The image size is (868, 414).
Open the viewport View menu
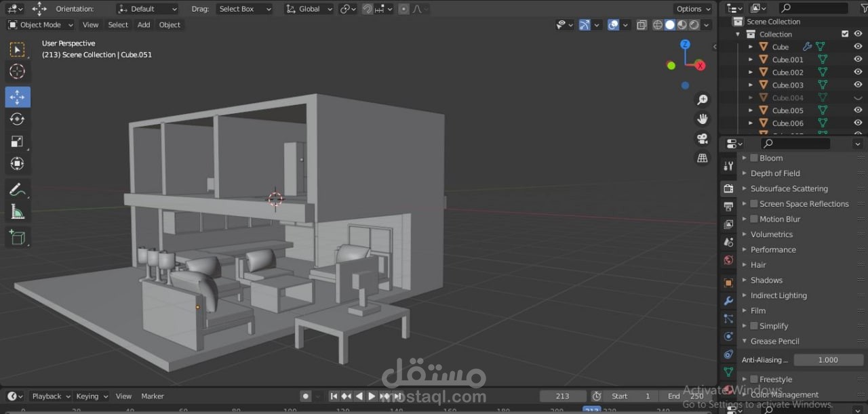coord(90,25)
